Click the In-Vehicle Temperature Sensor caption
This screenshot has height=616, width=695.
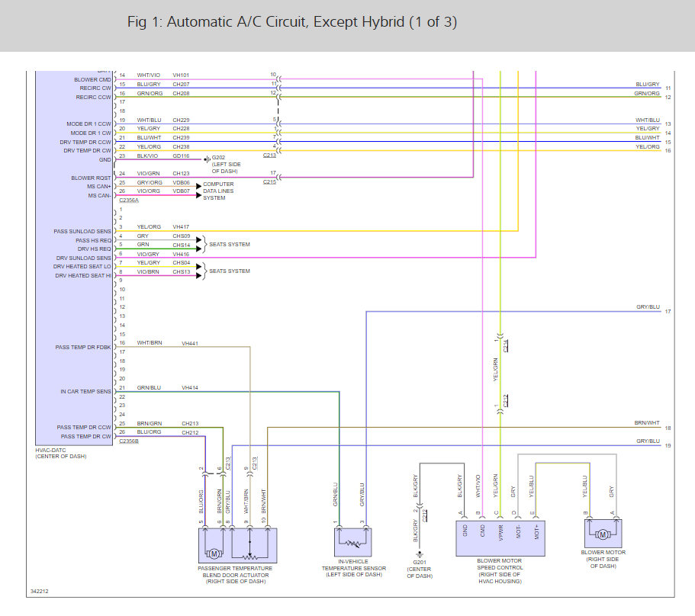click(x=354, y=568)
